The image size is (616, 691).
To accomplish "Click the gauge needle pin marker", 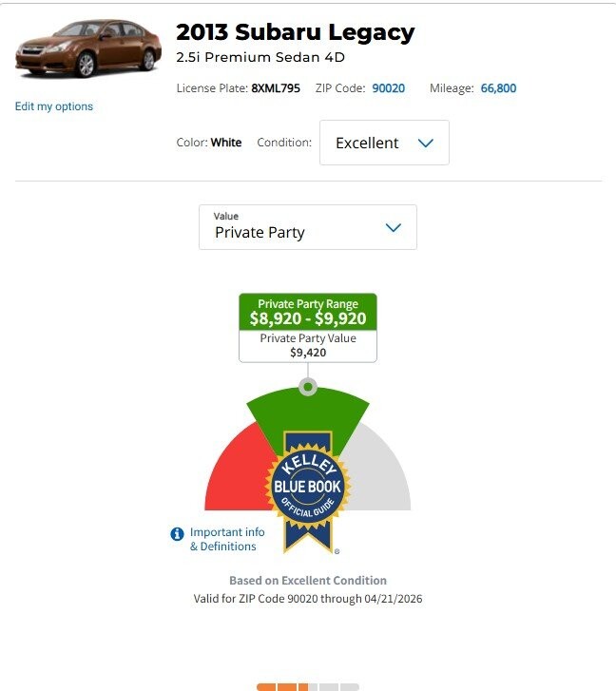I will click(307, 387).
